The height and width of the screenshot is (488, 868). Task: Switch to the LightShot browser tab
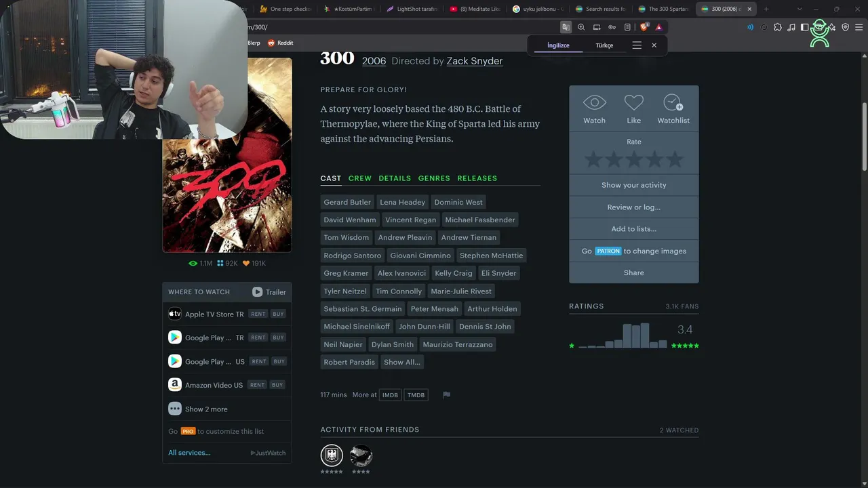pos(412,9)
